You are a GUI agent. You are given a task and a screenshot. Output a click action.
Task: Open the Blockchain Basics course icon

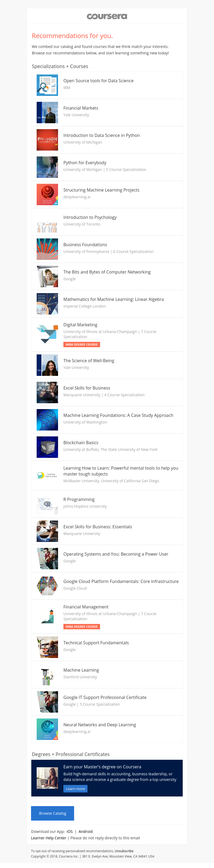point(47,447)
